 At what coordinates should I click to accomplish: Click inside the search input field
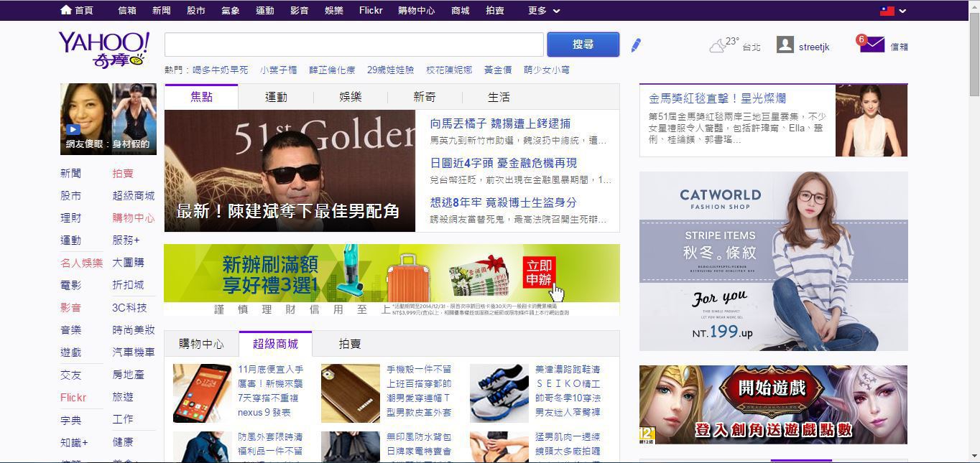pos(353,45)
